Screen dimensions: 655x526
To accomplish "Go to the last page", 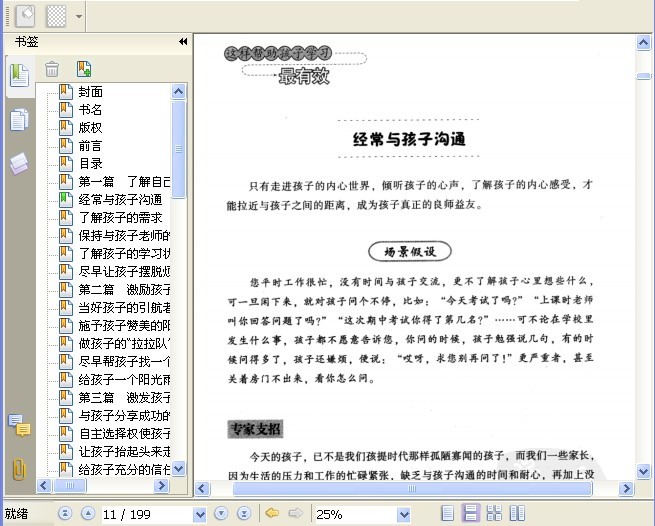I will coord(244,513).
